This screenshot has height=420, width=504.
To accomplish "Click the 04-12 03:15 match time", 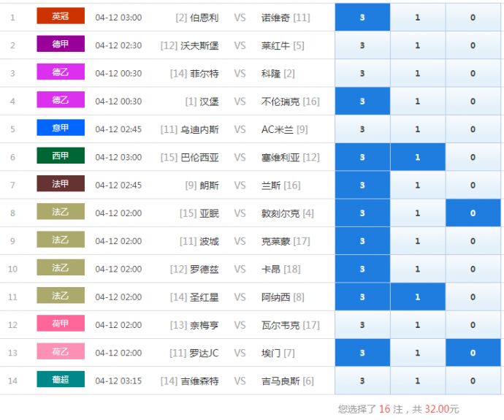I will pyautogui.click(x=118, y=381).
